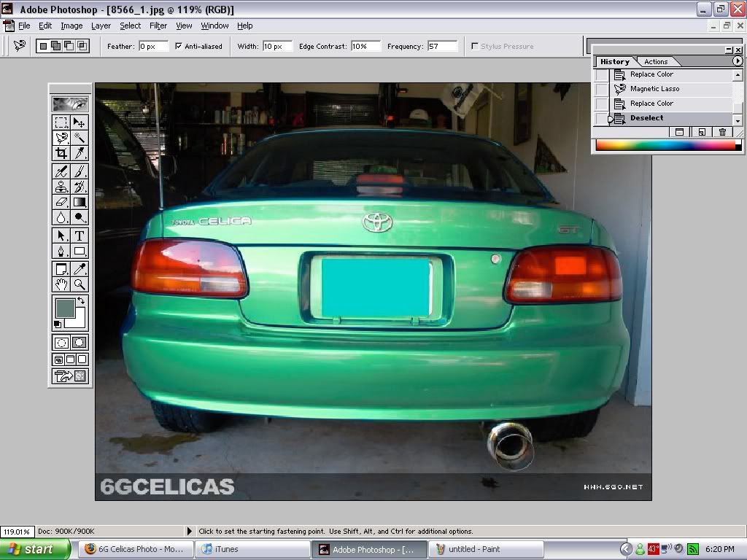
Task: Click the foreground color swatch
Action: 65,308
